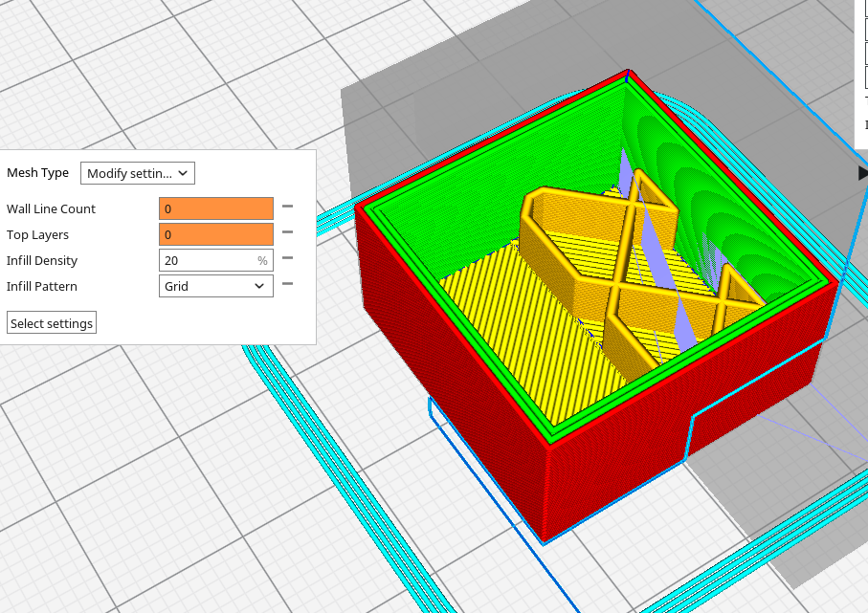Click the Infill Density label

[42, 260]
